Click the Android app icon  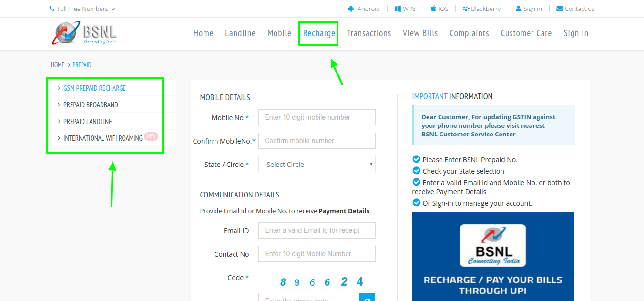[351, 9]
